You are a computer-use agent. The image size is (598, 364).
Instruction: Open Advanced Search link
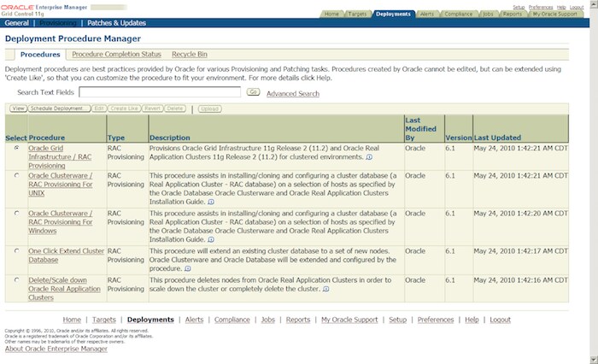click(293, 93)
